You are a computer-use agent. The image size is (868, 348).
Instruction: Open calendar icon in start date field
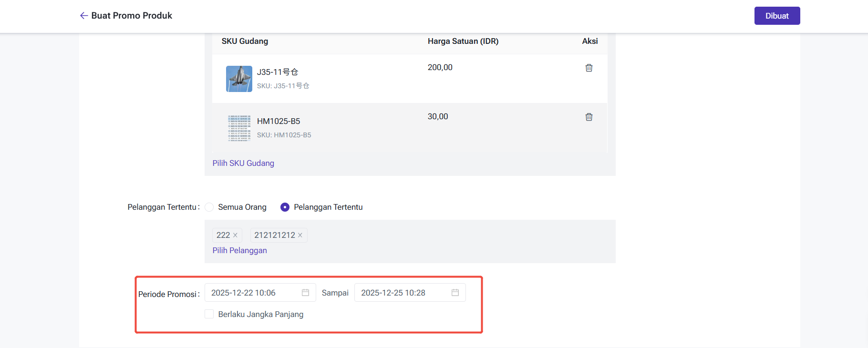point(305,293)
